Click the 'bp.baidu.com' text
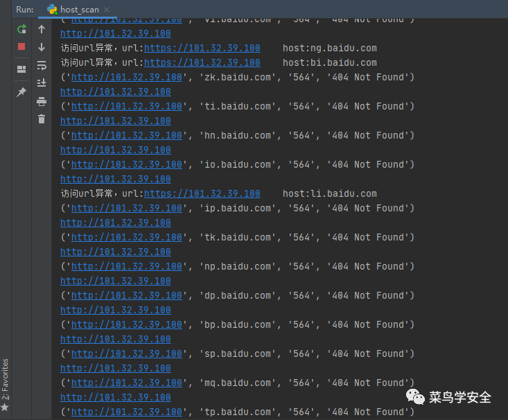 238,325
